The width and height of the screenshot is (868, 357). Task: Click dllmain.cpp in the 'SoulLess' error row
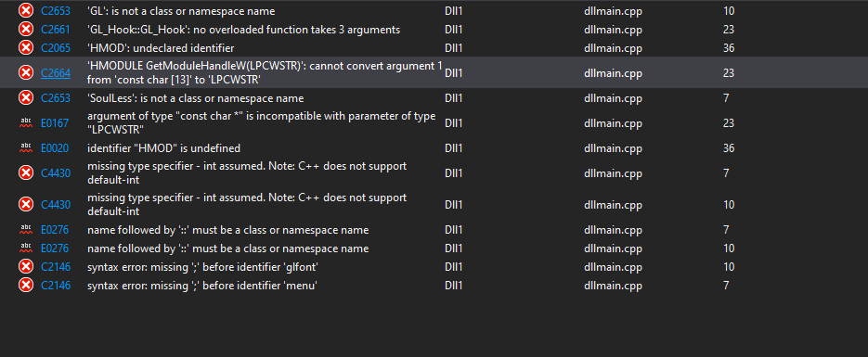point(613,98)
